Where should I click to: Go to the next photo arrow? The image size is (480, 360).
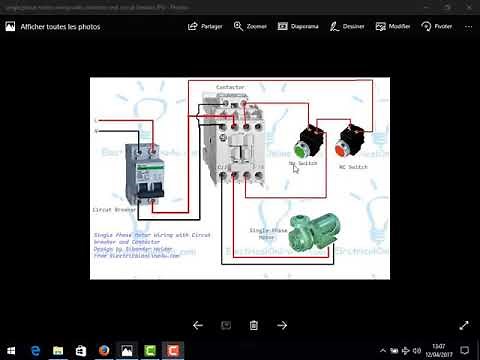point(282,325)
